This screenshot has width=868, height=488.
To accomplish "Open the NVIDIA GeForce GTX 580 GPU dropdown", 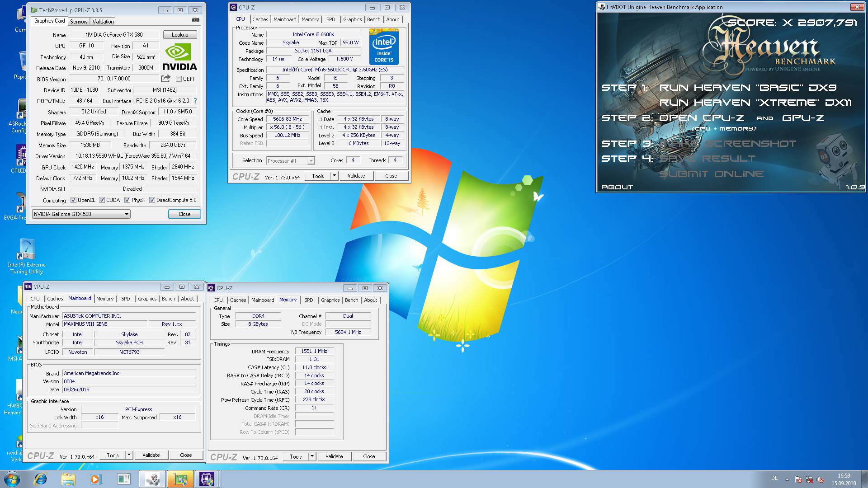I will [81, 214].
